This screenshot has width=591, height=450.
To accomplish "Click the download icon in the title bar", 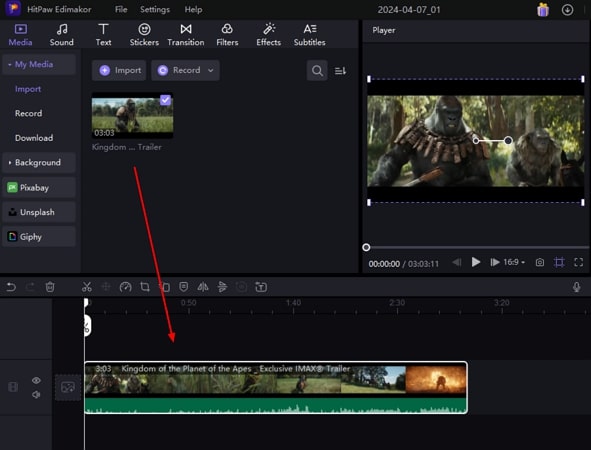I will click(567, 10).
